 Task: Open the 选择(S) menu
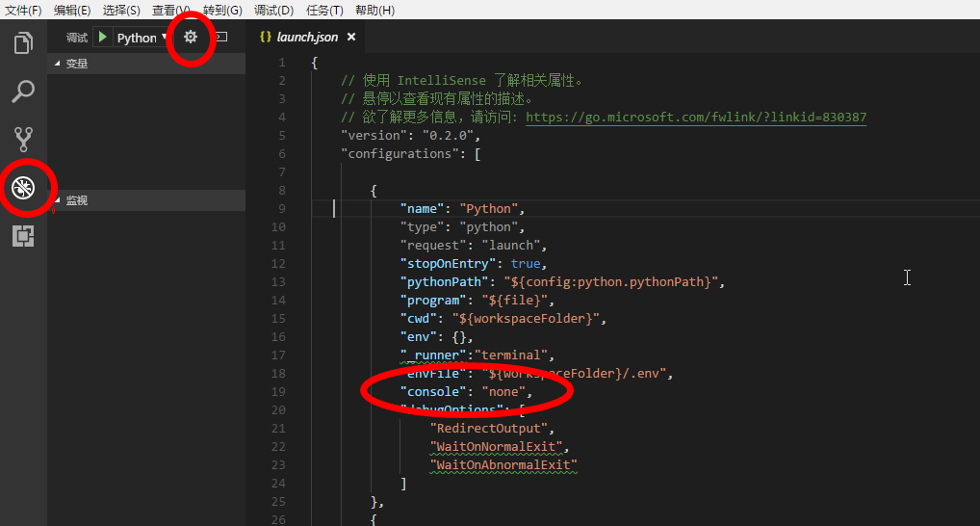coord(121,10)
